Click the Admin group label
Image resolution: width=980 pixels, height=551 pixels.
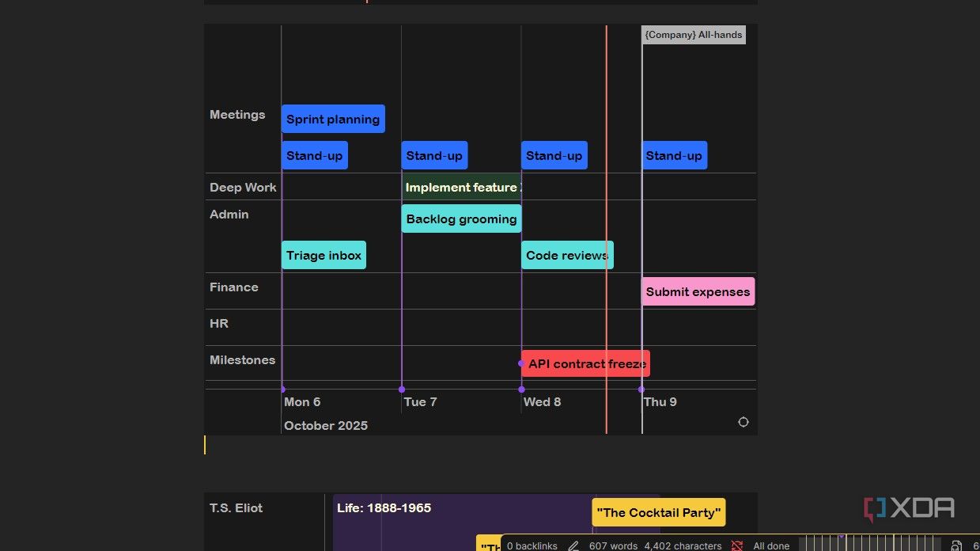tap(229, 214)
